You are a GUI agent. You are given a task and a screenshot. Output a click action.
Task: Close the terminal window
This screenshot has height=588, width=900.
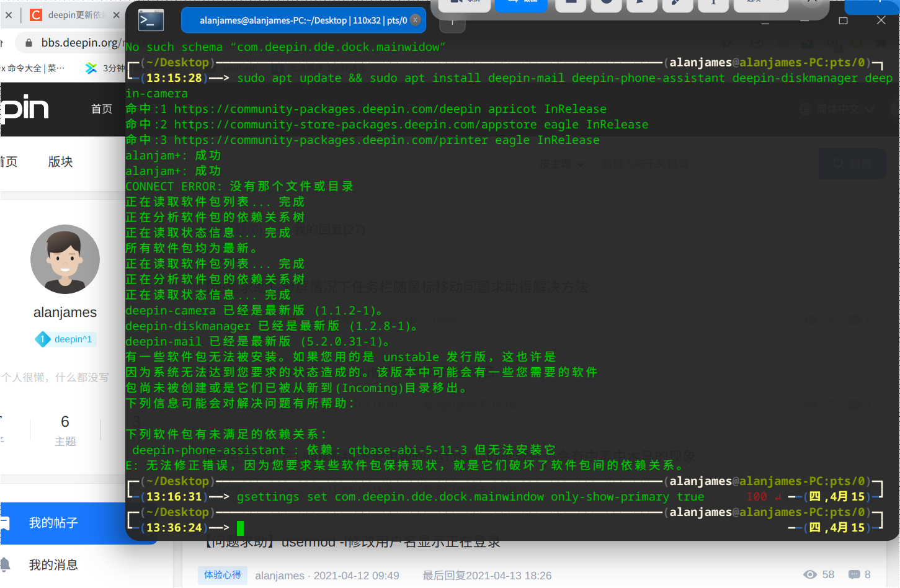[881, 20]
